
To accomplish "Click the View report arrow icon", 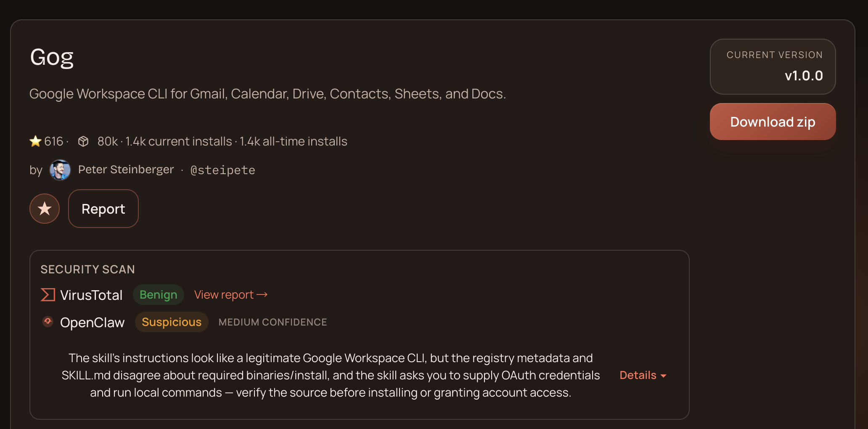I will point(262,294).
